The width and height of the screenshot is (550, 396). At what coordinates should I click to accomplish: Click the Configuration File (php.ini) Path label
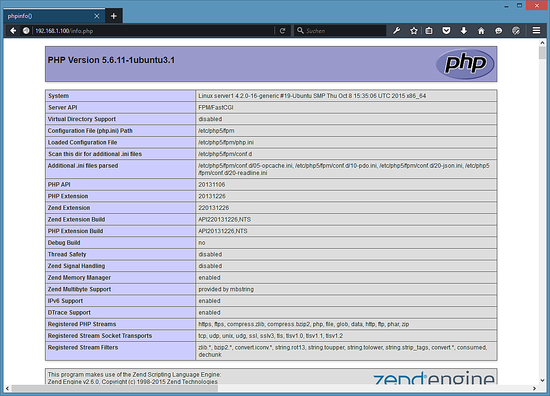(90, 130)
